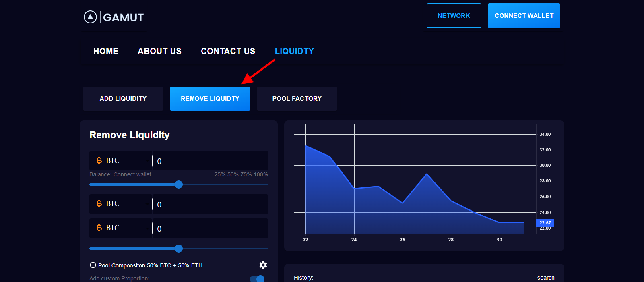Click the Remove Liquidity panel heading
644x282 pixels.
[x=130, y=135]
